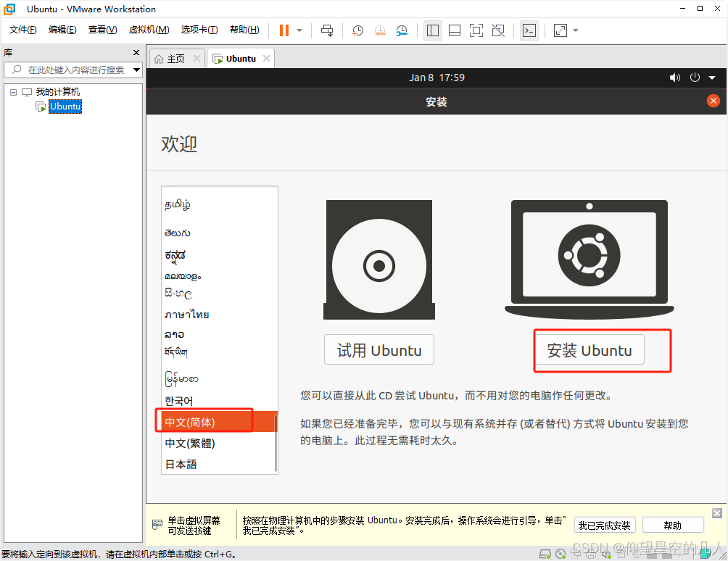Collapse the 我的计算机 tree node

pos(14,92)
